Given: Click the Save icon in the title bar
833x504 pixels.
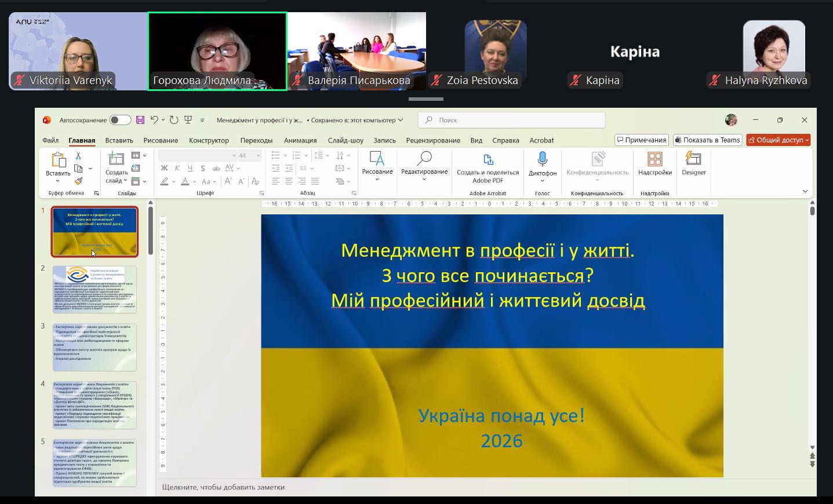Looking at the screenshot, I should (140, 120).
